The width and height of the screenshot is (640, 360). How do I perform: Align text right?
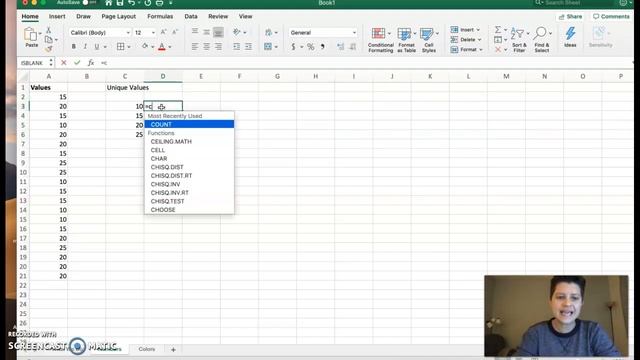[x=218, y=47]
